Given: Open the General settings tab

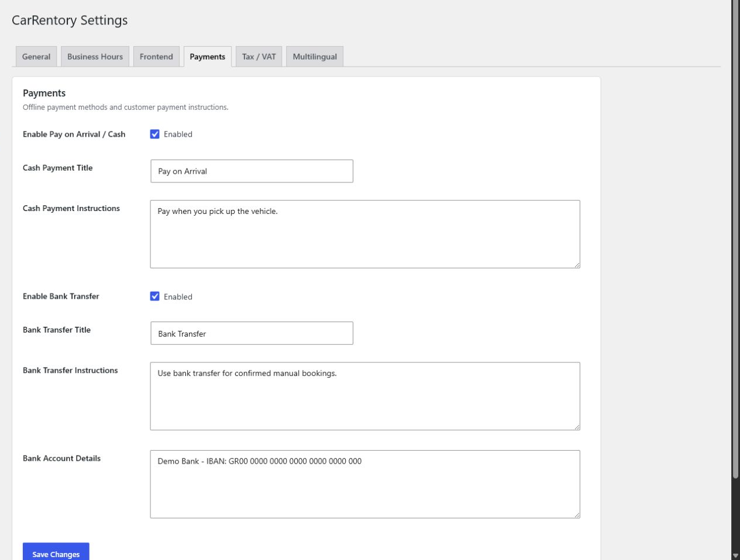Looking at the screenshot, I should click(36, 57).
